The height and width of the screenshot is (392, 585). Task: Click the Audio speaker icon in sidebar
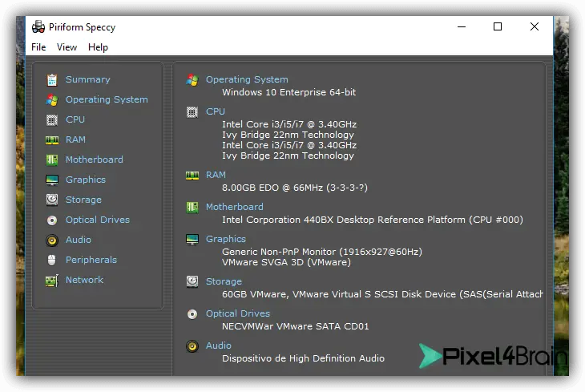coord(52,240)
